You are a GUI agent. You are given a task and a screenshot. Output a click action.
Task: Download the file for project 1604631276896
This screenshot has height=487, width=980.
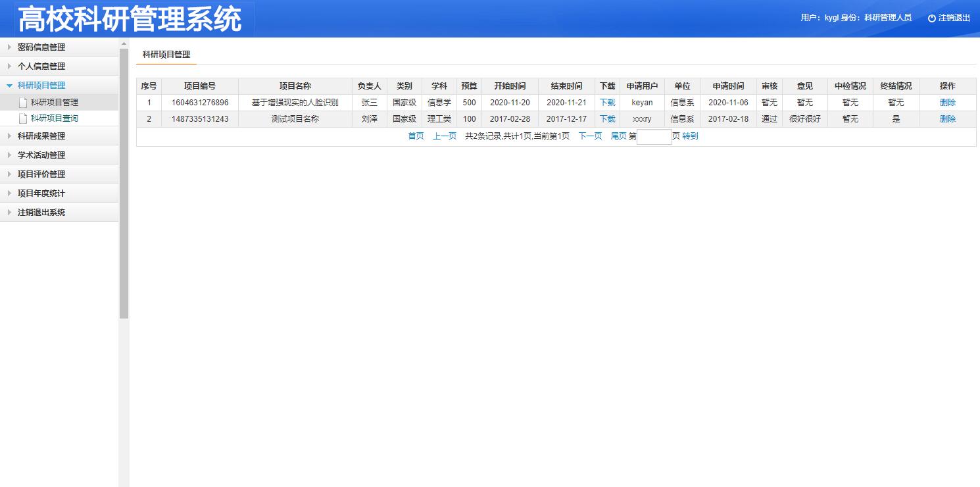pos(607,103)
